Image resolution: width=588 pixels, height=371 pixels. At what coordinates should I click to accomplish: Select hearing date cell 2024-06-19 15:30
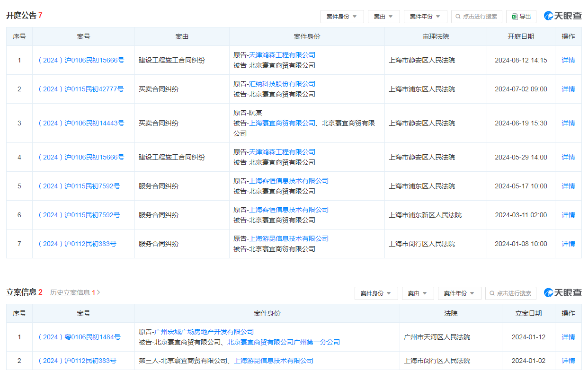(521, 123)
